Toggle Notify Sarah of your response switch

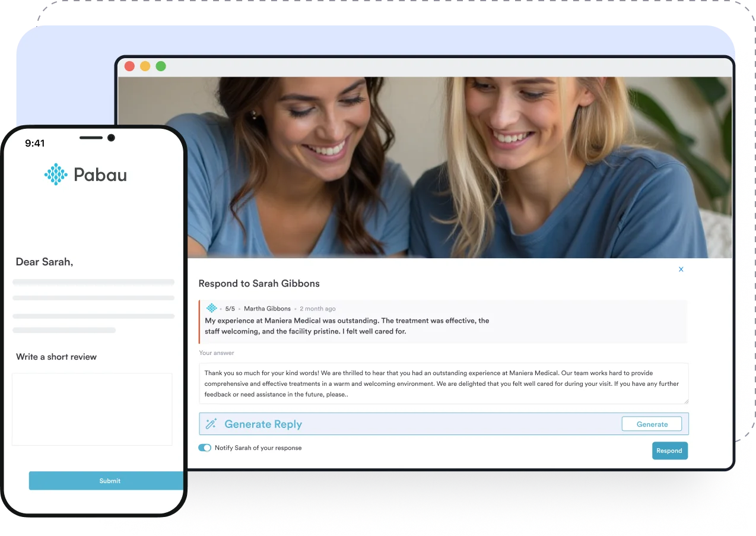coord(205,448)
